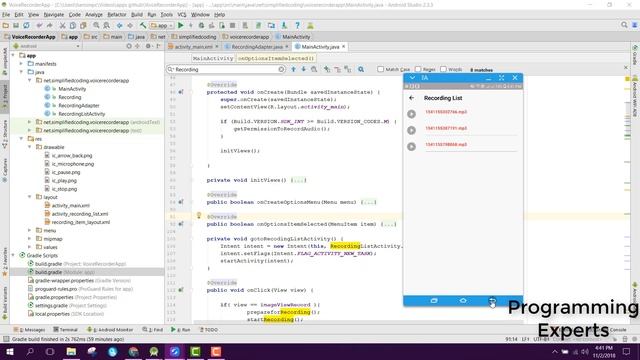Click the Find magnifier icon in the main toolbar
640x360 pixels.
pyautogui.click(x=96, y=25)
